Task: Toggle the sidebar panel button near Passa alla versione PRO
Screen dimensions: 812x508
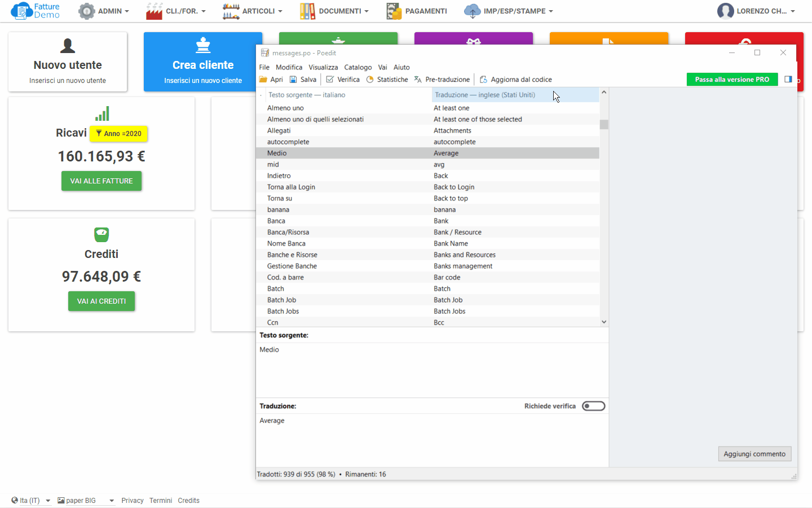Action: pyautogui.click(x=788, y=79)
